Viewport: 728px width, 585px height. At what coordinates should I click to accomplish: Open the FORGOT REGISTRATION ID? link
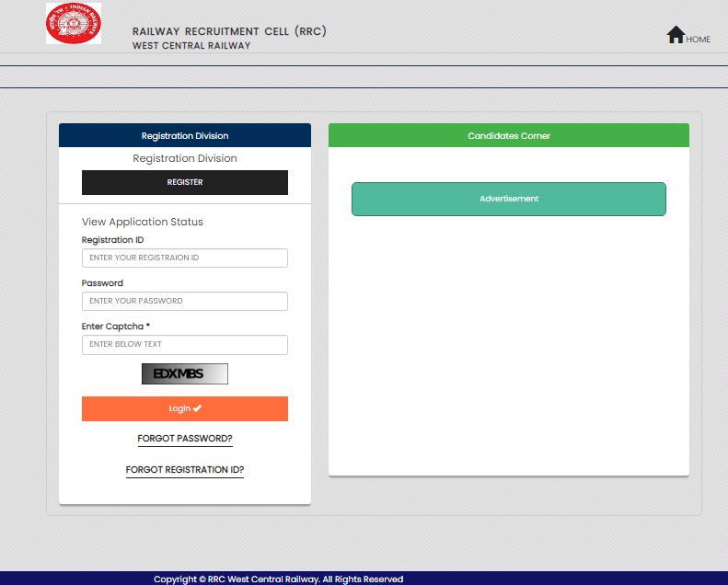coord(185,470)
